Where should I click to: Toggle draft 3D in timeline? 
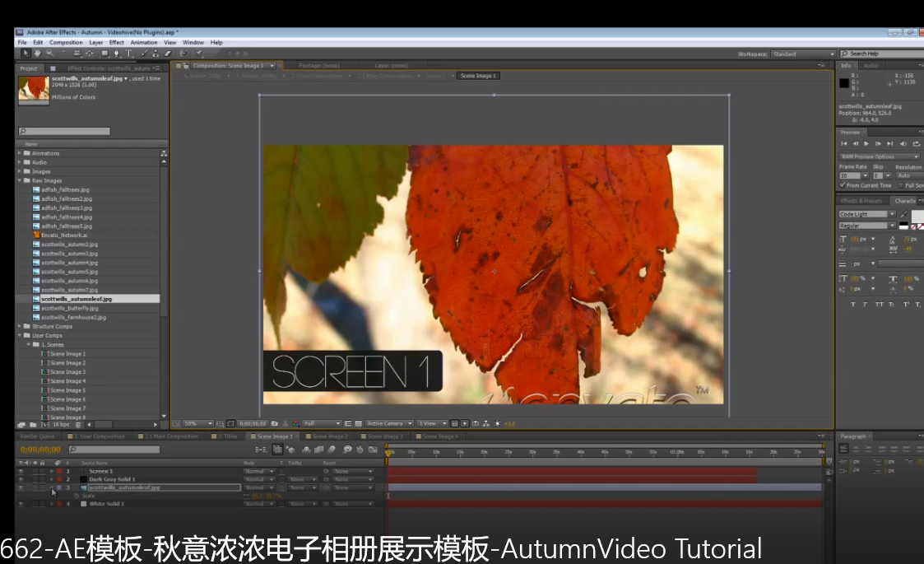tap(290, 450)
